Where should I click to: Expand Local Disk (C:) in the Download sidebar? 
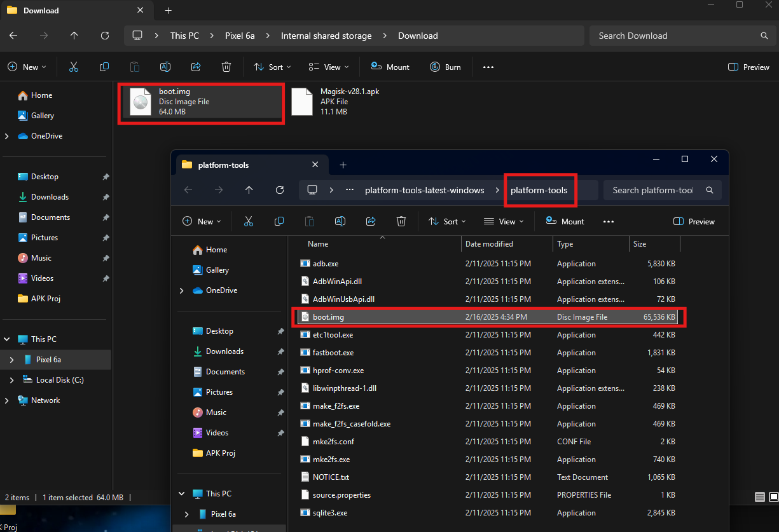coord(11,380)
